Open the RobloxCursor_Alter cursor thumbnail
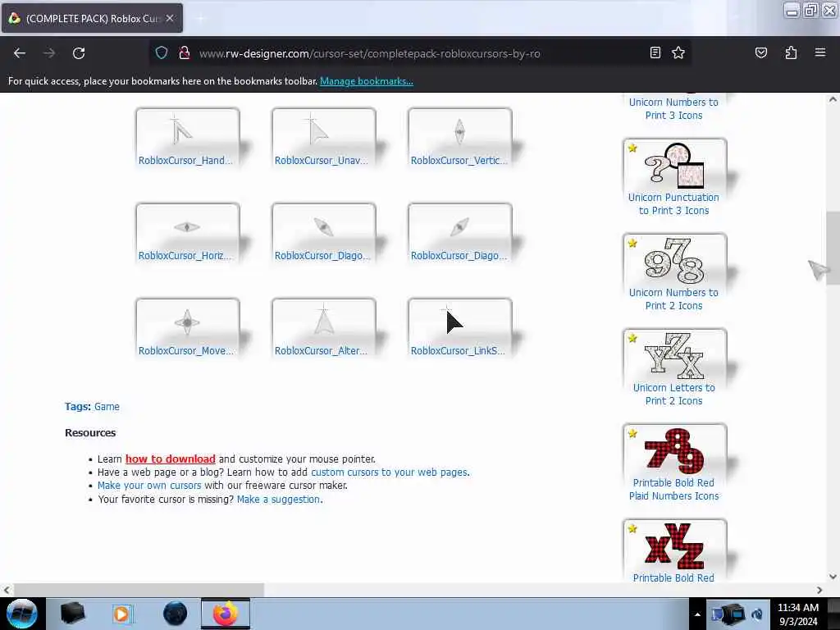Image resolution: width=840 pixels, height=630 pixels. pos(323,328)
